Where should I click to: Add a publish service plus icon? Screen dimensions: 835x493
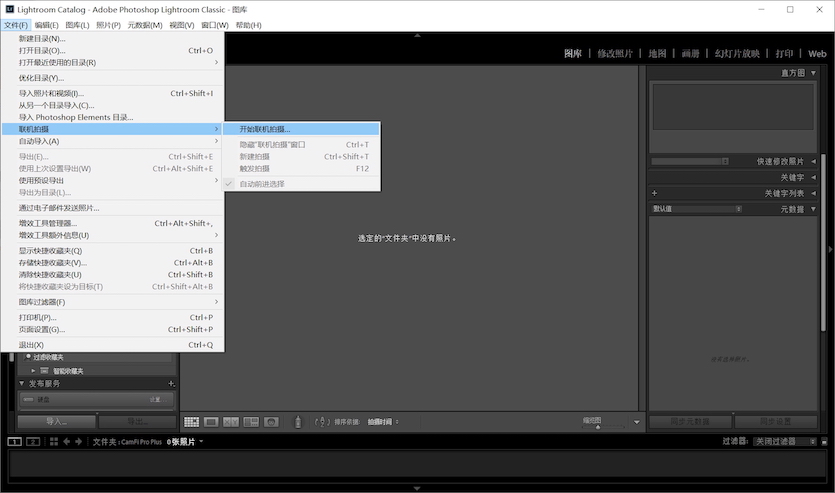pos(171,384)
